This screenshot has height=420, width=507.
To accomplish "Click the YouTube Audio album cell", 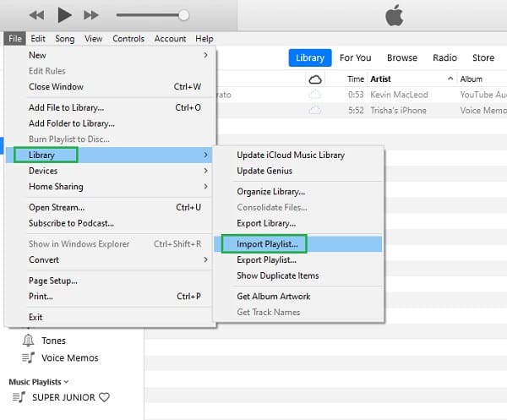I will point(483,95).
